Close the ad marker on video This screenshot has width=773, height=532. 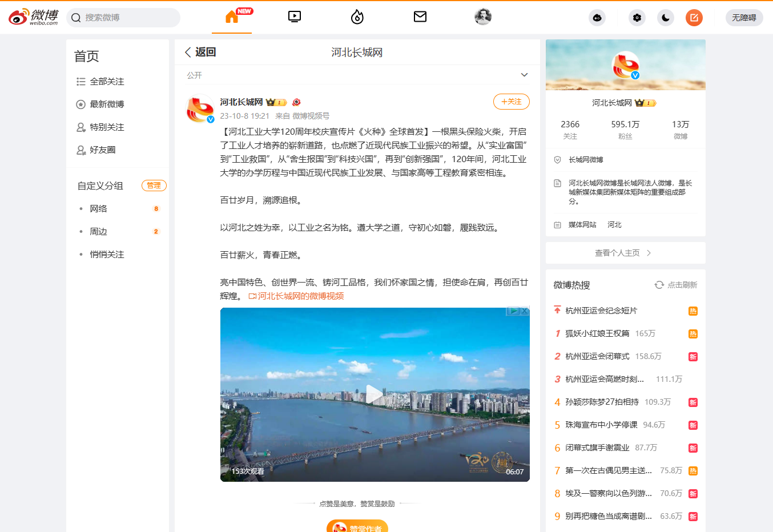click(524, 311)
